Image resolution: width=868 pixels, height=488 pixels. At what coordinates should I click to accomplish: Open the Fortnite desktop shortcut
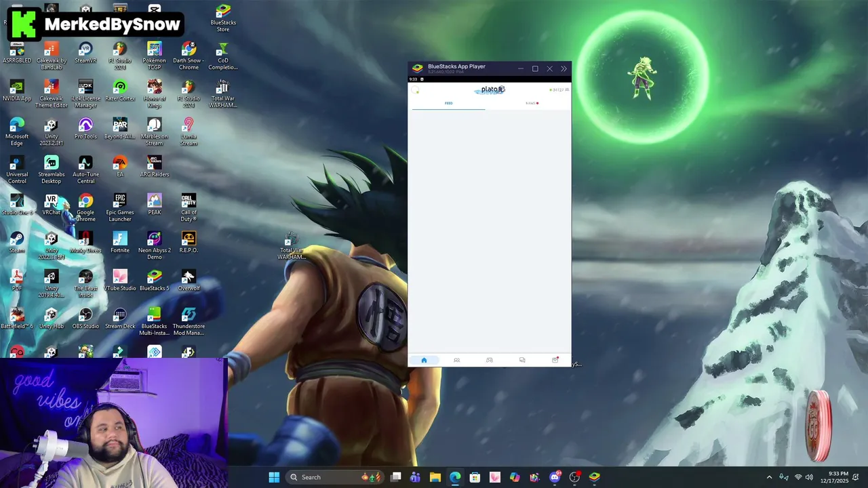pos(120,243)
